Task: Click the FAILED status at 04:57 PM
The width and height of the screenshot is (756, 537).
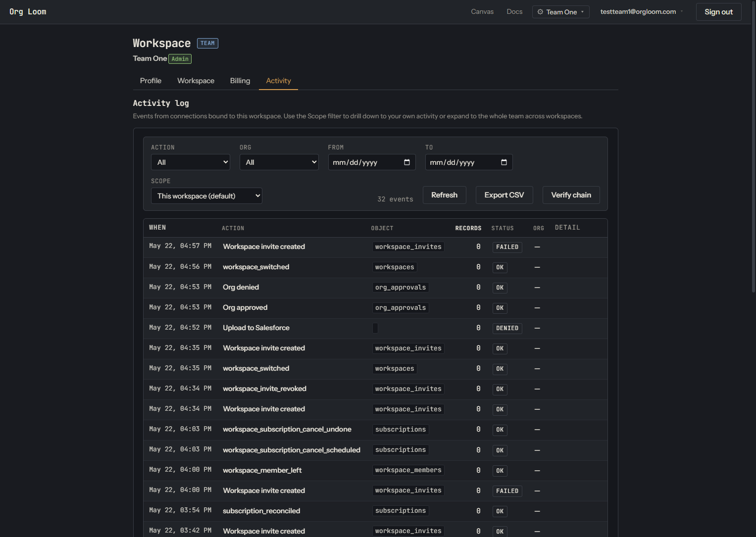Action: (507, 247)
